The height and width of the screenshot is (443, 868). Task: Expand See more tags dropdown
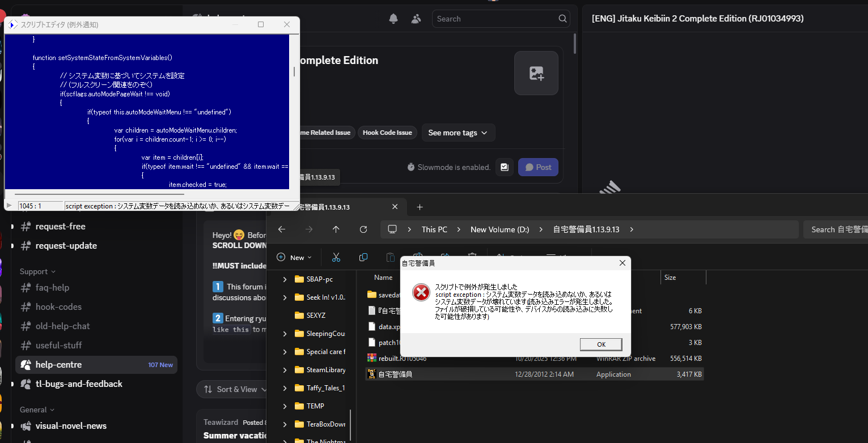click(458, 133)
